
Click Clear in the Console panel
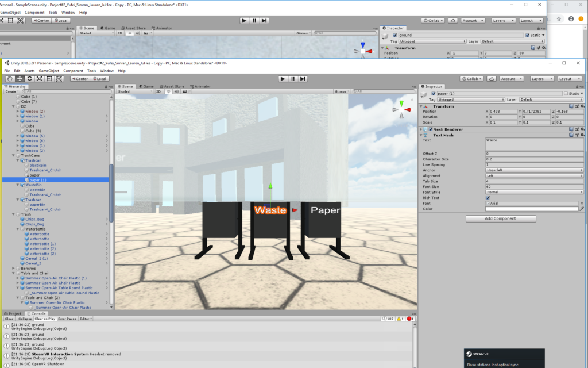click(x=9, y=319)
